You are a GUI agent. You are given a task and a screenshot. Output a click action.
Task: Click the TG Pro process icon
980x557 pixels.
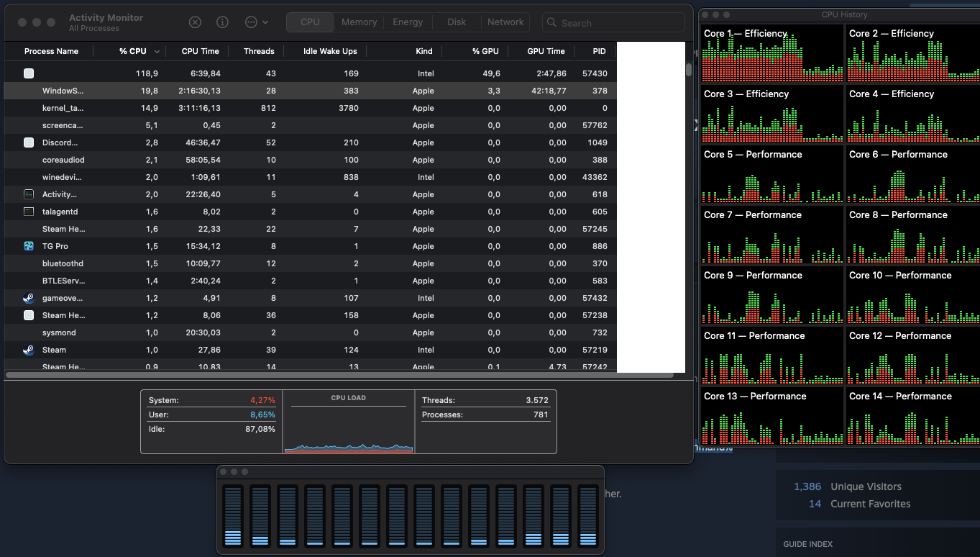tap(29, 246)
